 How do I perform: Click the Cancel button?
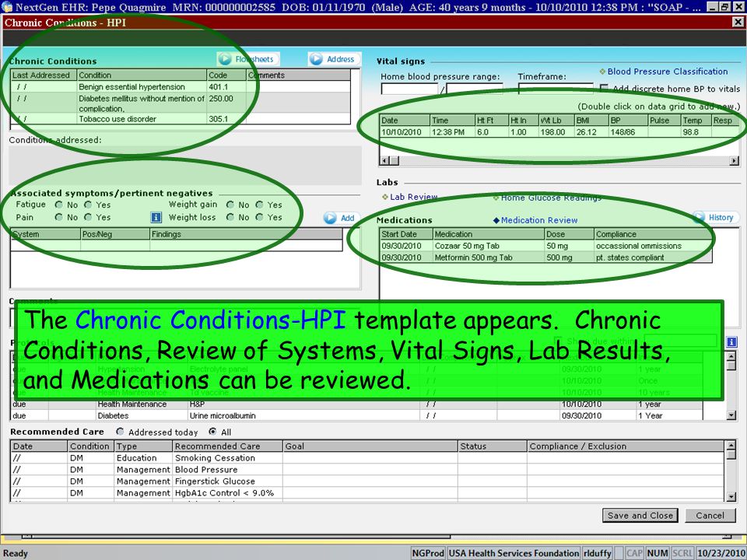coord(710,515)
